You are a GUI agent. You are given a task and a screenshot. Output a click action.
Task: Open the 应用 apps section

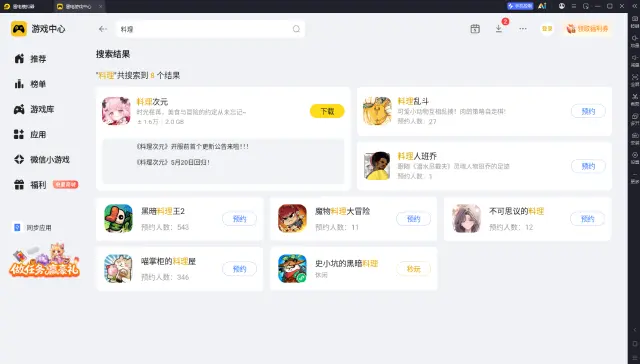coord(30,134)
